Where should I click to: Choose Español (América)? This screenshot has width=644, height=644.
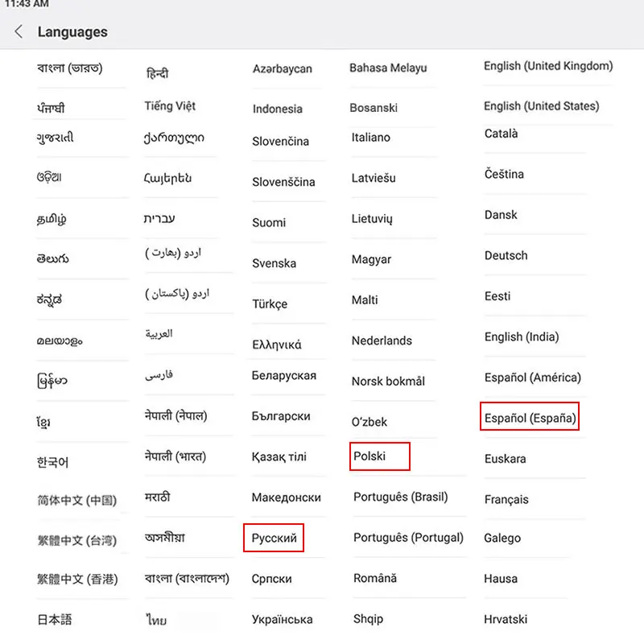tap(532, 378)
